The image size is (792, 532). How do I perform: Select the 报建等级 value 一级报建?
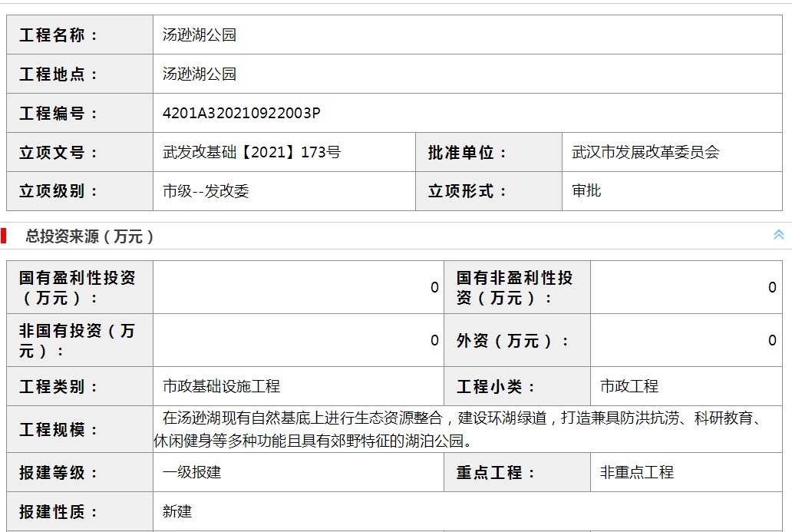click(x=192, y=472)
